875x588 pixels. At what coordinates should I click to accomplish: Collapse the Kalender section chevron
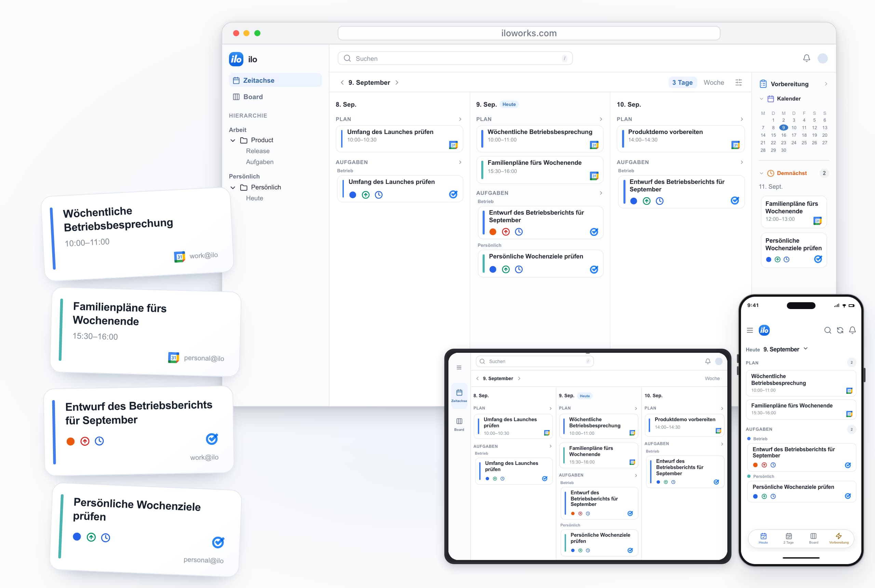pyautogui.click(x=762, y=99)
